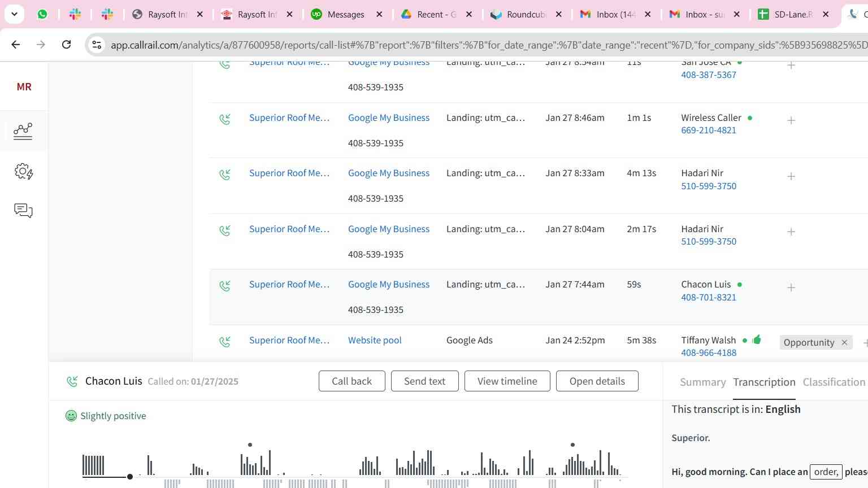Close the Recent Google Drive tab
The width and height of the screenshot is (868, 488).
click(468, 15)
